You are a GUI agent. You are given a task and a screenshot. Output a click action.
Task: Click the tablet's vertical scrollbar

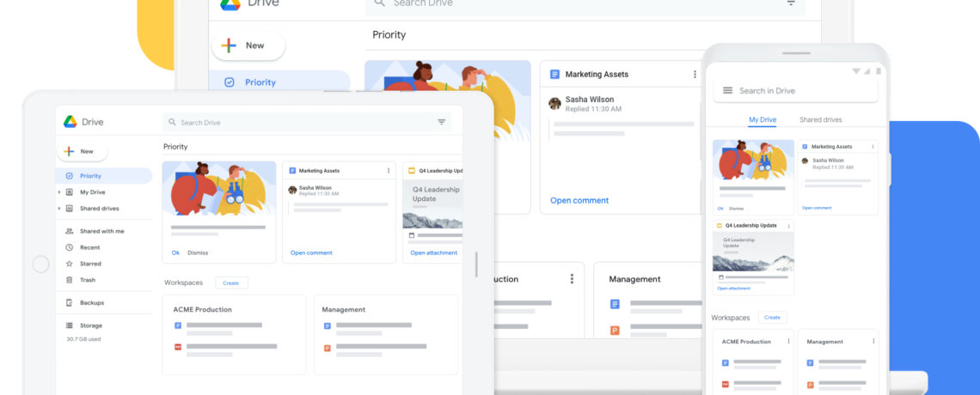[x=476, y=264]
